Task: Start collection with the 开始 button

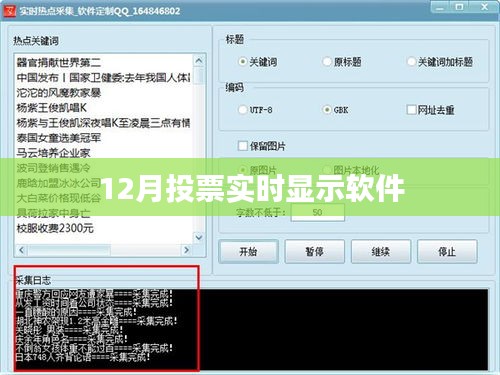Action: [x=248, y=252]
